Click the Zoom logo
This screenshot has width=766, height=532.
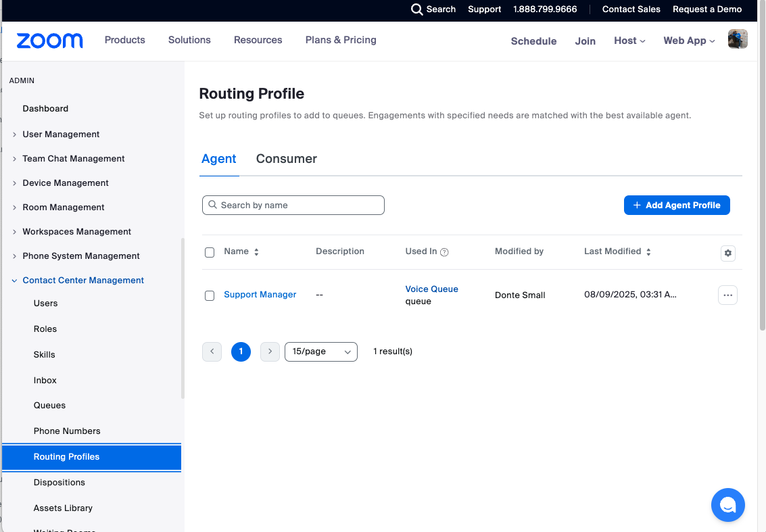point(49,41)
